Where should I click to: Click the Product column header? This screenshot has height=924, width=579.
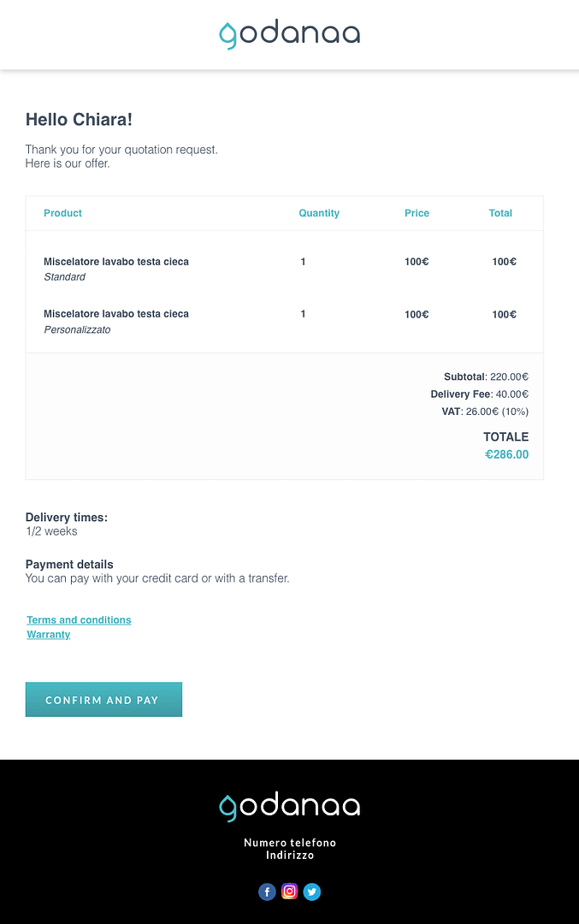click(62, 213)
